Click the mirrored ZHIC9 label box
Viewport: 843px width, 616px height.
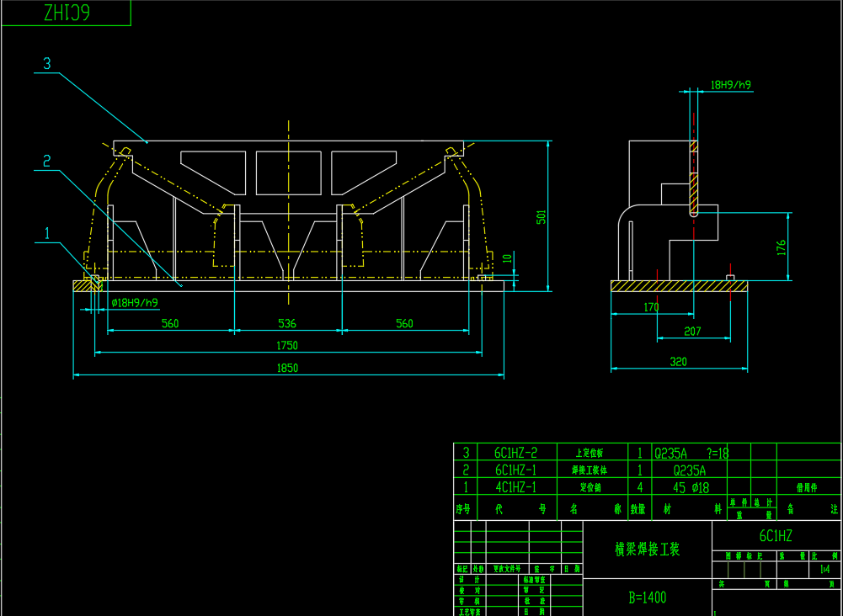tap(66, 13)
